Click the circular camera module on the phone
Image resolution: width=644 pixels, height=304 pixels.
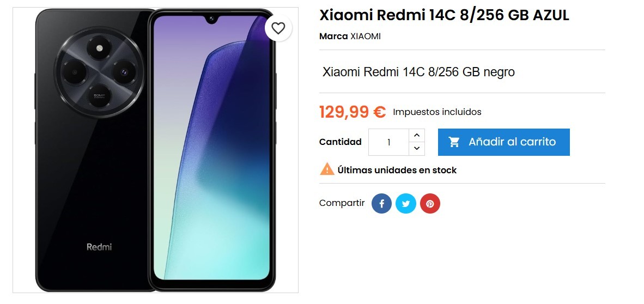pos(99,73)
